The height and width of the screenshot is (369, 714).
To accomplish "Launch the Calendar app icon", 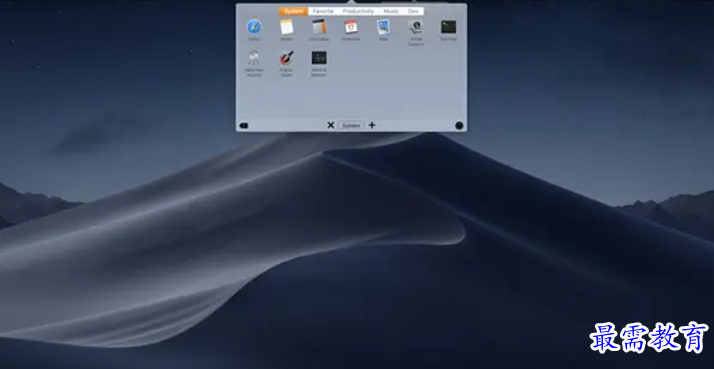I will pyautogui.click(x=351, y=27).
